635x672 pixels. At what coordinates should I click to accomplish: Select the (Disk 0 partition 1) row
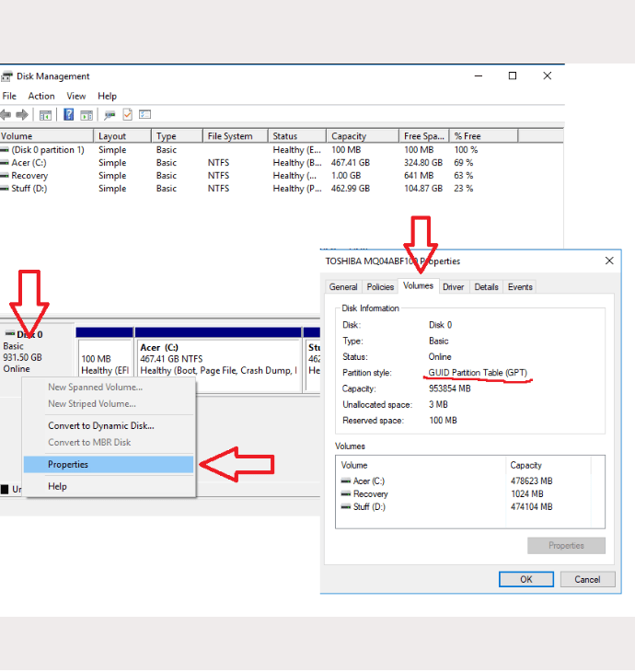point(257,150)
